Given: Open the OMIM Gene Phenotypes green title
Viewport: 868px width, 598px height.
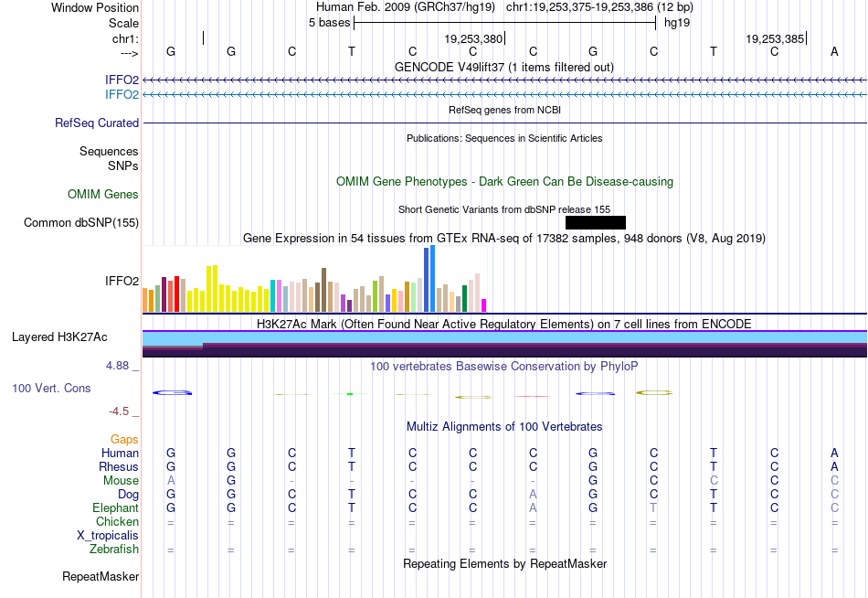Looking at the screenshot, I should (504, 181).
